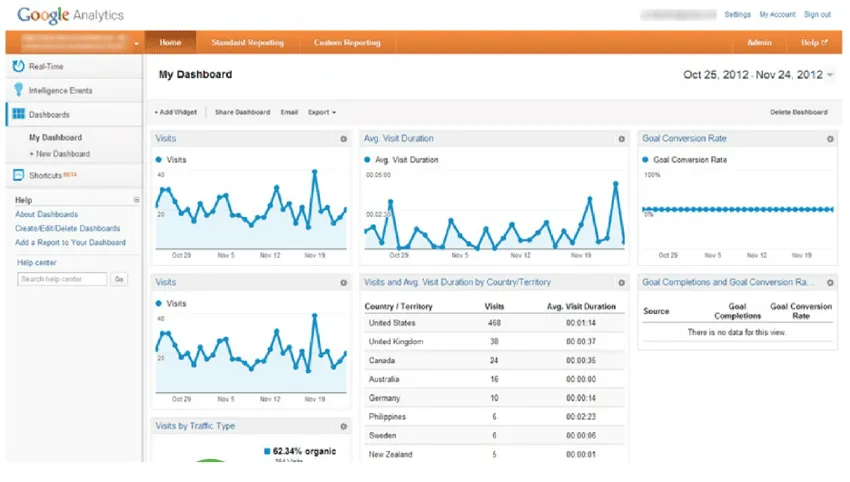This screenshot has height=482, width=850.
Task: Click the Shortcuts icon in sidebar
Action: pyautogui.click(x=18, y=175)
